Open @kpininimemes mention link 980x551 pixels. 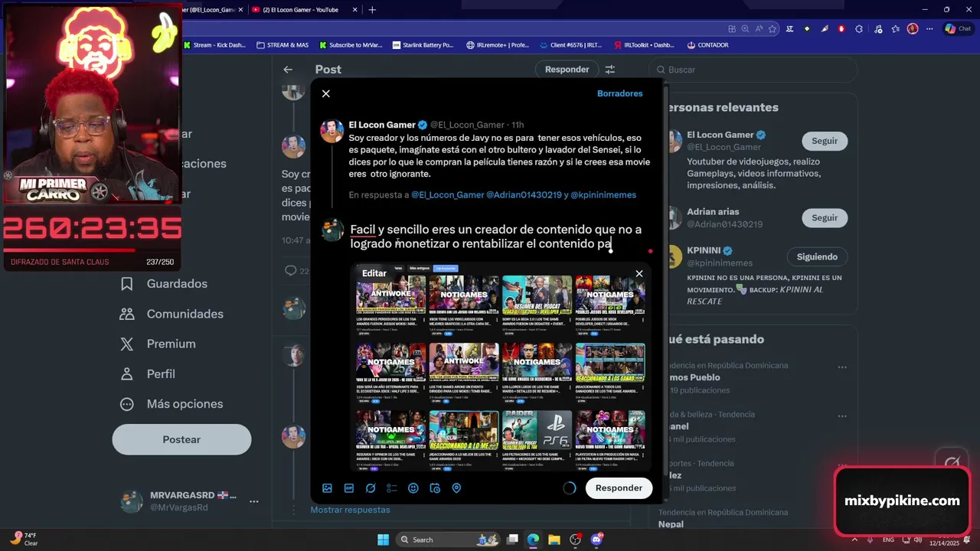coord(603,195)
